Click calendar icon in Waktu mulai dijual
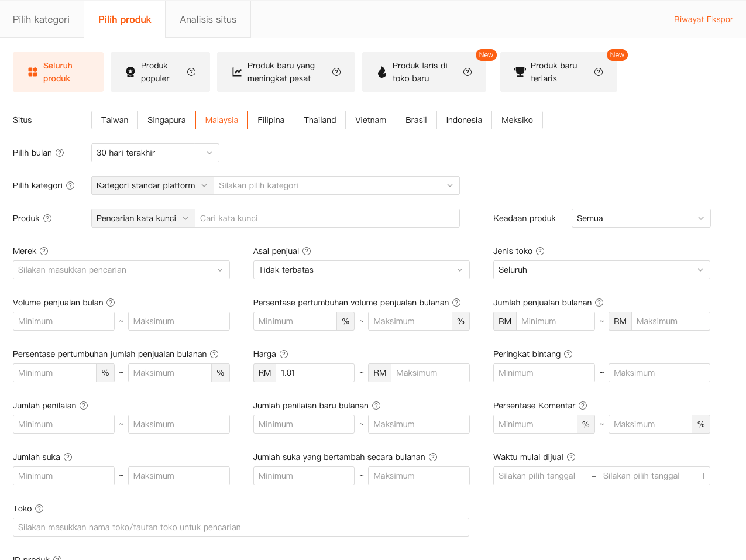746x560 pixels. 700,476
